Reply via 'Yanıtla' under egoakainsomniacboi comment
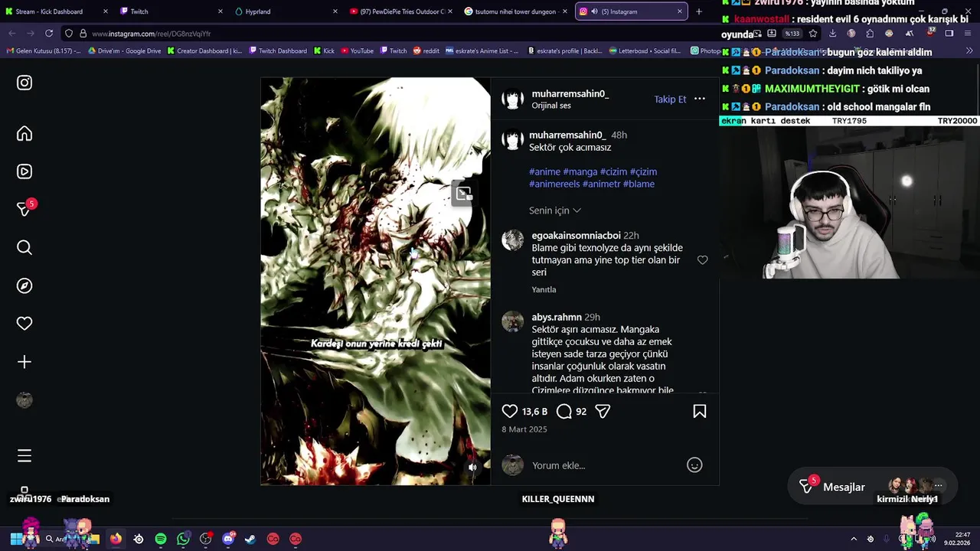Viewport: 980px width, 551px height. 544,289
